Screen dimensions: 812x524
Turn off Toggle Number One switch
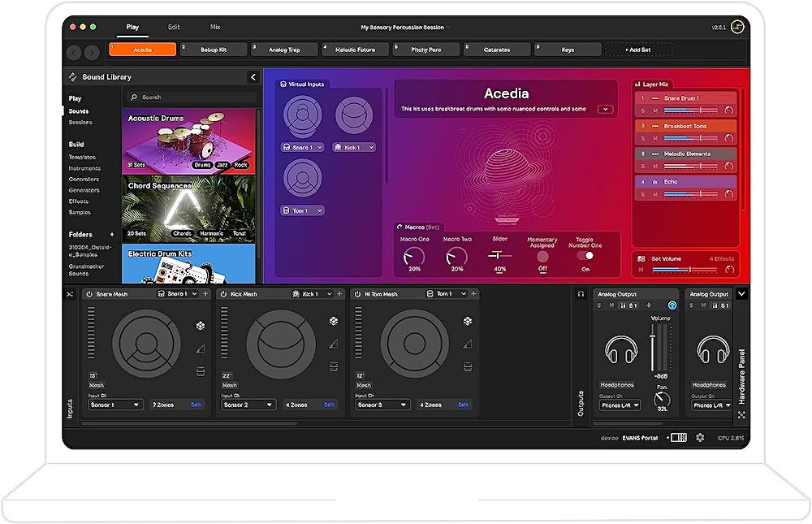coord(585,255)
